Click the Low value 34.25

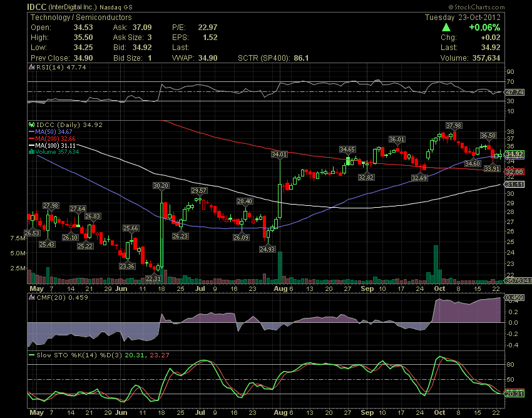point(83,48)
